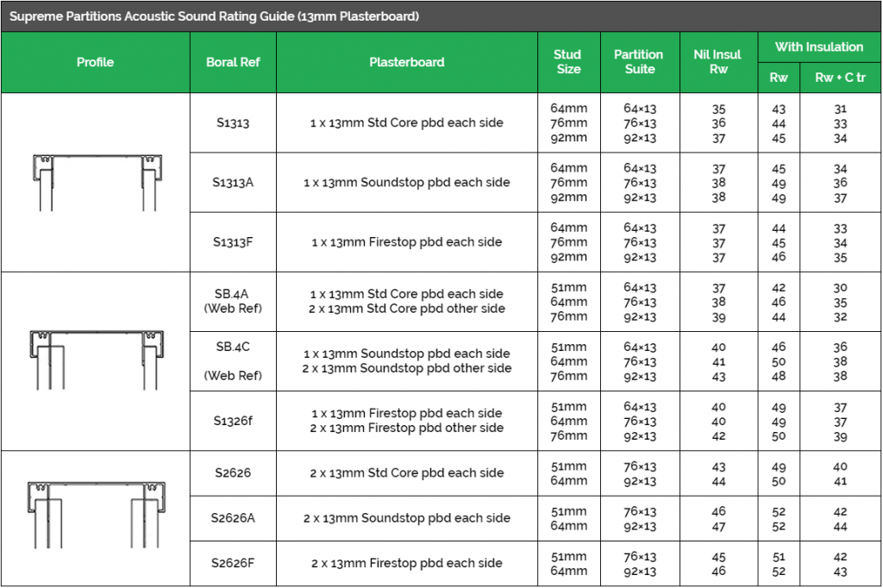Viewport: 883px width, 588px height.
Task: Click Nil Insul Rw value '35'
Action: (x=718, y=109)
